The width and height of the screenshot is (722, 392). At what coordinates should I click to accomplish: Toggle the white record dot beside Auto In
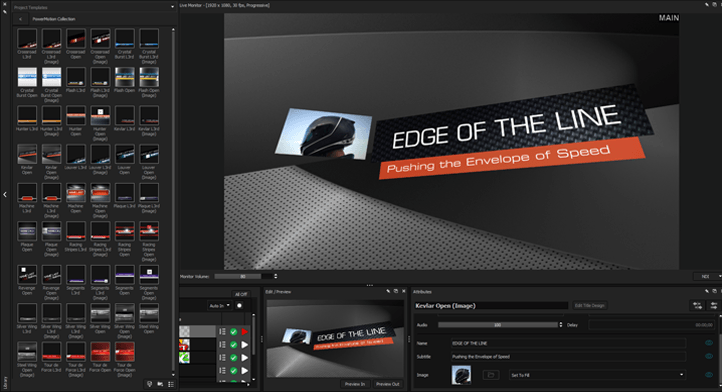point(239,305)
